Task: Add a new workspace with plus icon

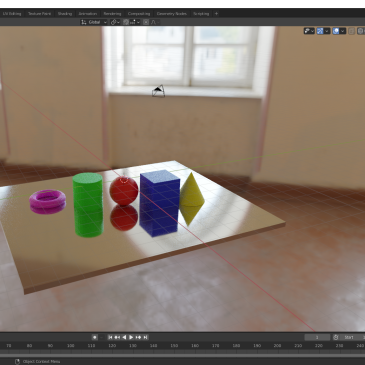Action: tap(216, 14)
